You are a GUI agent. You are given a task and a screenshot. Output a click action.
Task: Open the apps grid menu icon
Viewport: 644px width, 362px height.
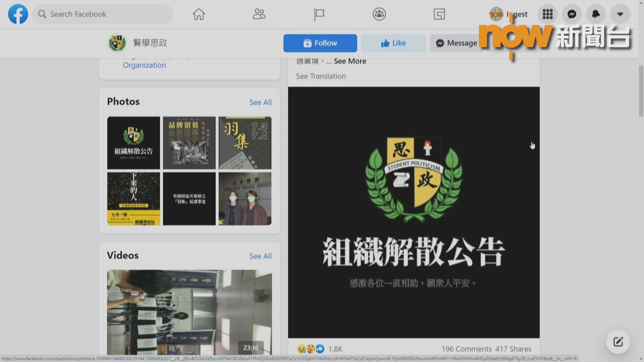(547, 14)
